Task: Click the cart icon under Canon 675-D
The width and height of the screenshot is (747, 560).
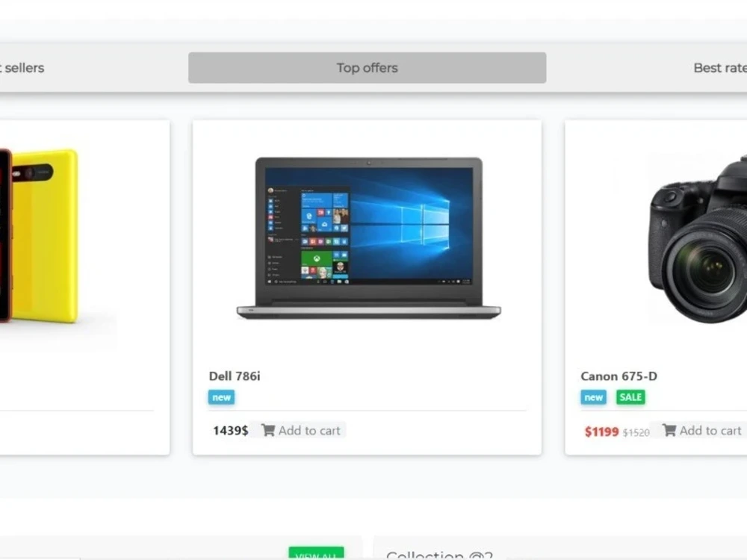Action: (x=669, y=430)
